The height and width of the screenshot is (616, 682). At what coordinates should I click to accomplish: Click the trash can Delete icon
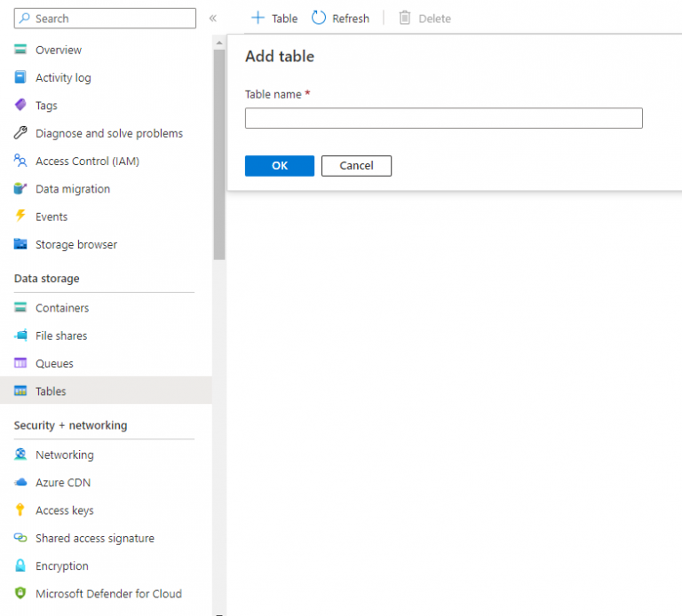pyautogui.click(x=405, y=18)
